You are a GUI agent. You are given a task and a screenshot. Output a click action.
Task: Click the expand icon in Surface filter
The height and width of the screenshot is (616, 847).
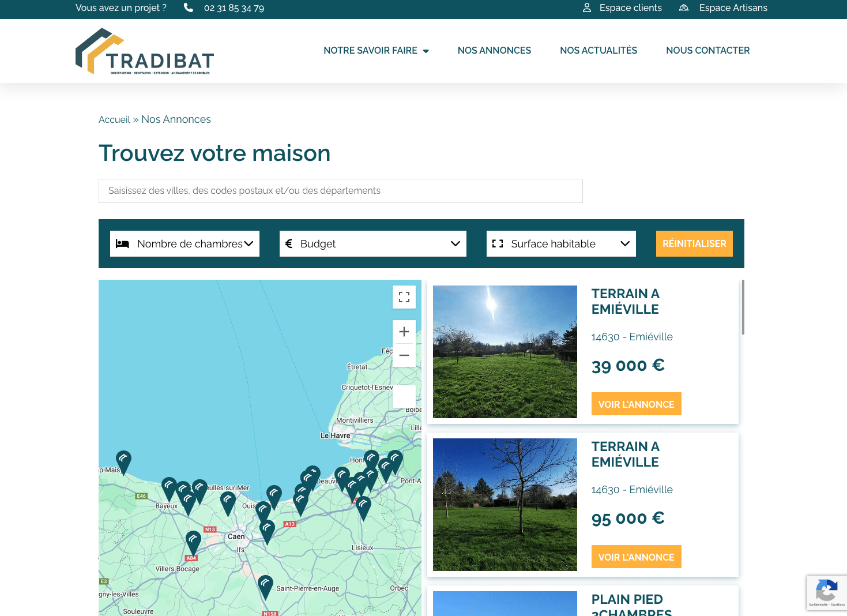[x=498, y=243]
